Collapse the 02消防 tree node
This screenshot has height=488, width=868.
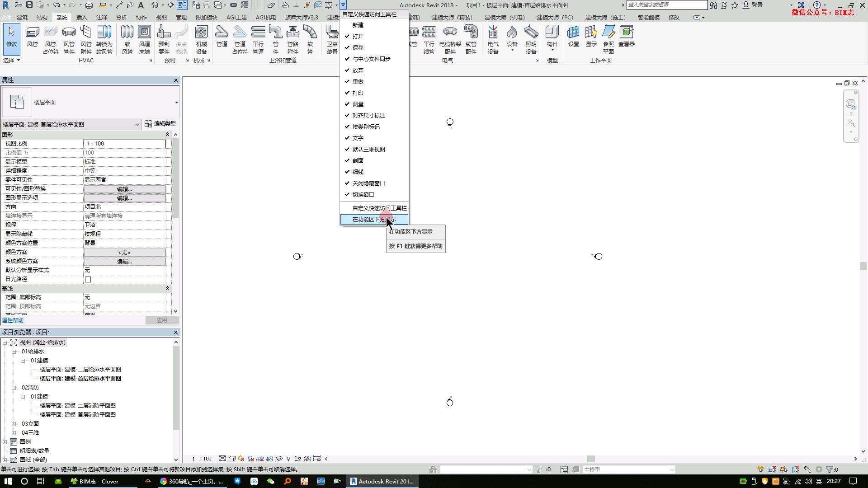pos(14,388)
